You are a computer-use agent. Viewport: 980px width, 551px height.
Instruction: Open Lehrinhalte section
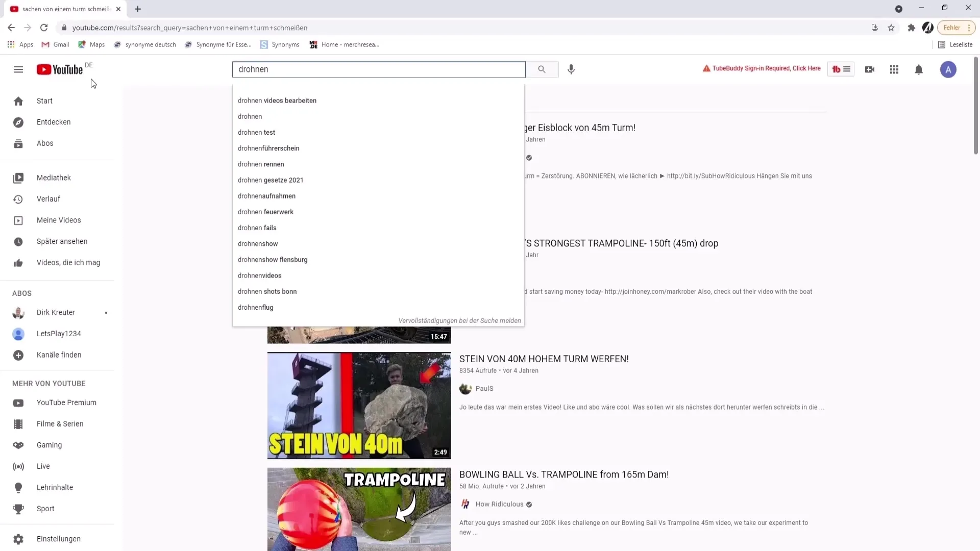coord(57,488)
